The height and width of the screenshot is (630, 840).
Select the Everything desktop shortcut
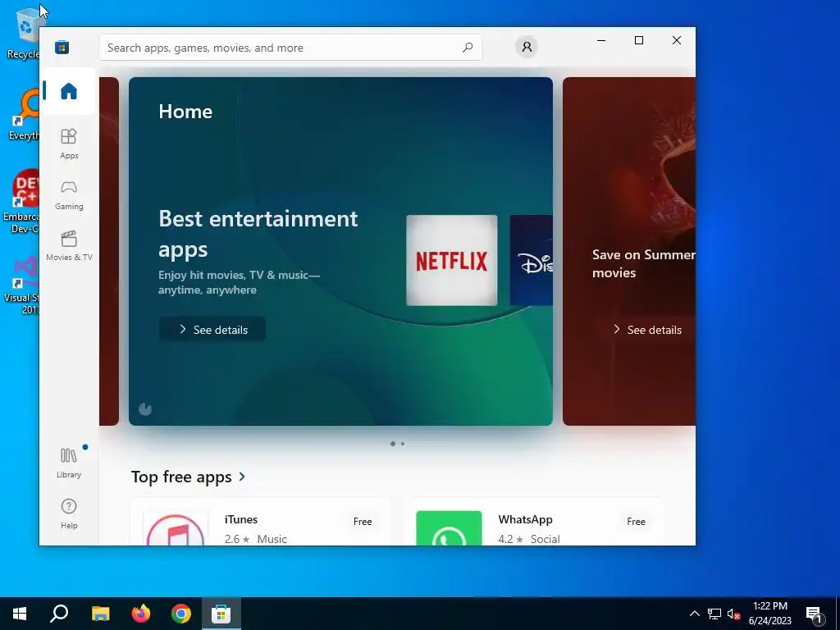point(24,115)
